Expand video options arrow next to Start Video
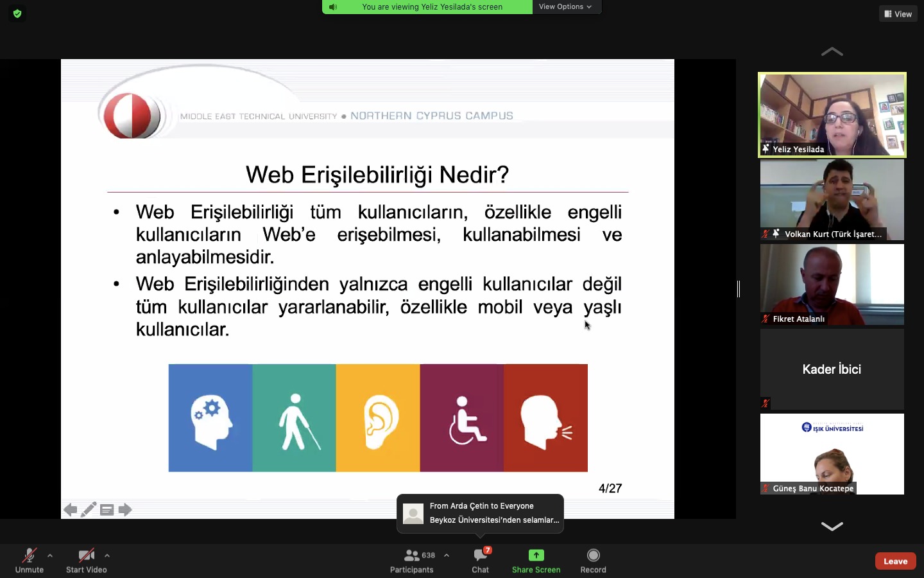This screenshot has height=578, width=924. coord(107,556)
